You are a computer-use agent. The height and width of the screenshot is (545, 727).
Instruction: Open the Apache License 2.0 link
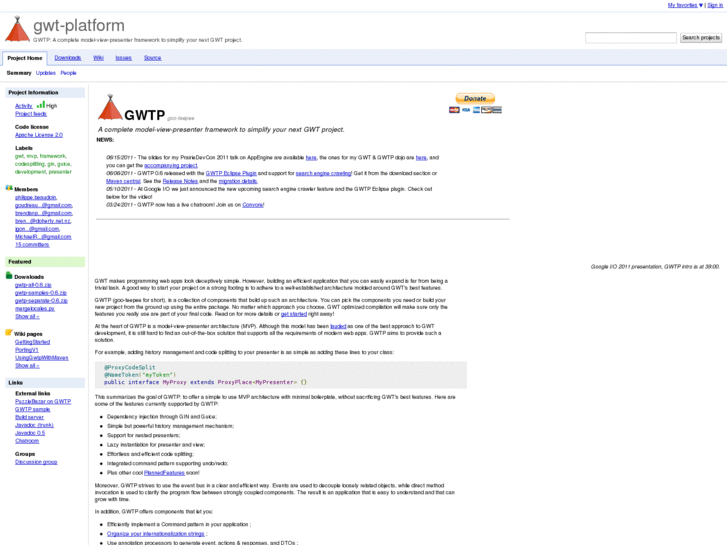[38, 135]
